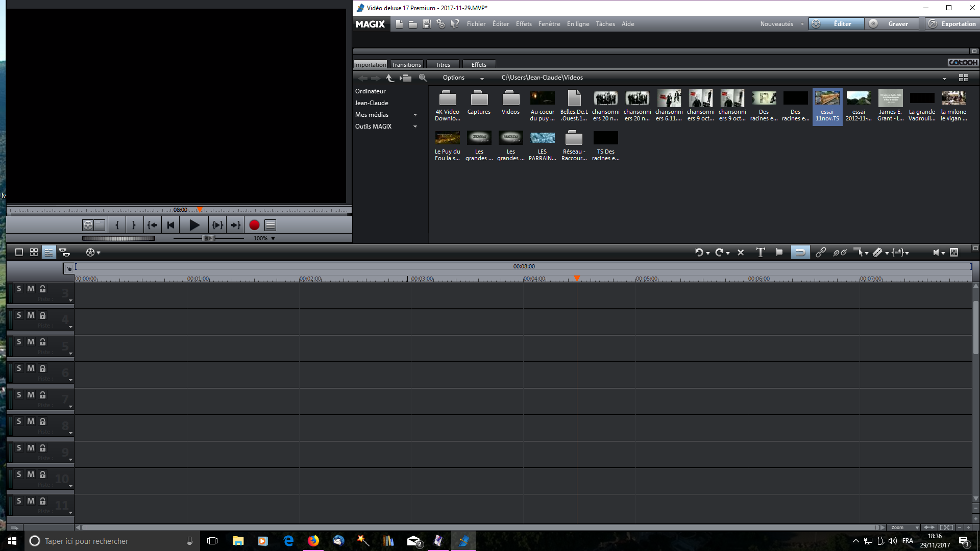Activate context help arrow icon
The height and width of the screenshot is (551, 980).
454,24
